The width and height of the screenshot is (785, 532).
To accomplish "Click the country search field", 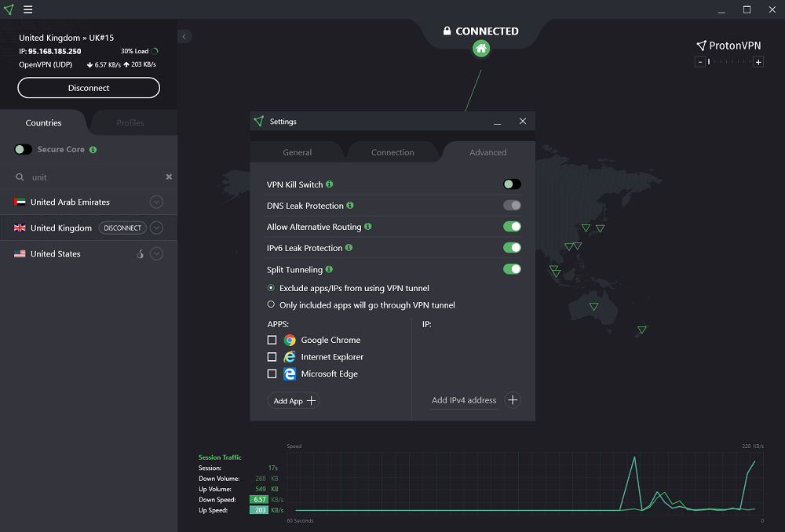I will [95, 177].
